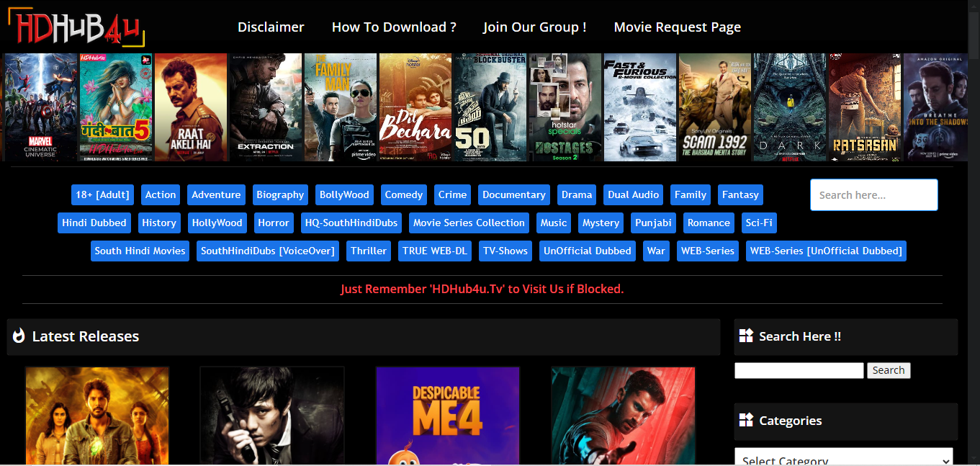Open the Disclaimer page
The height and width of the screenshot is (466, 980).
tap(271, 27)
